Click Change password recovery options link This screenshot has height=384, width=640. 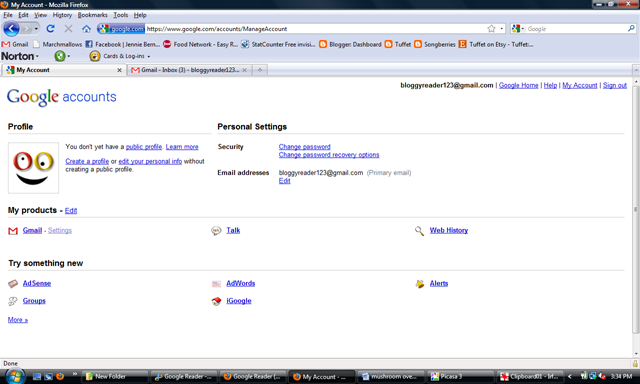pos(329,155)
